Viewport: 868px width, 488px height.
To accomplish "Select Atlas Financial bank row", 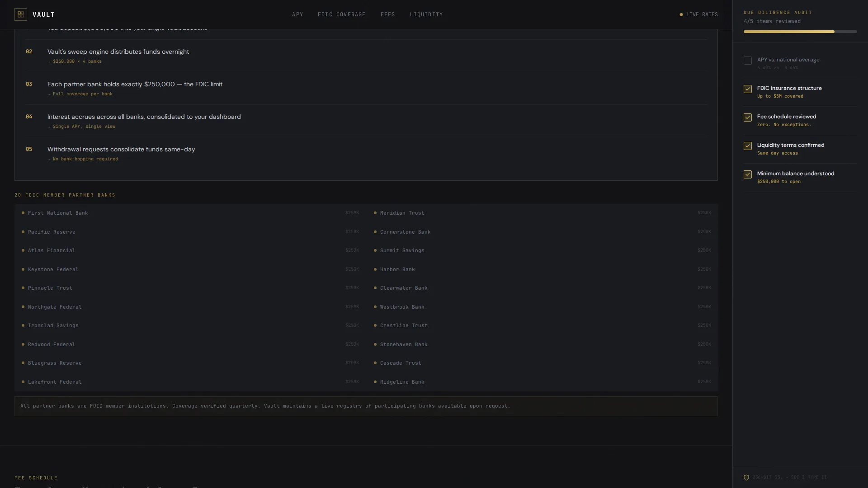I will pos(190,250).
